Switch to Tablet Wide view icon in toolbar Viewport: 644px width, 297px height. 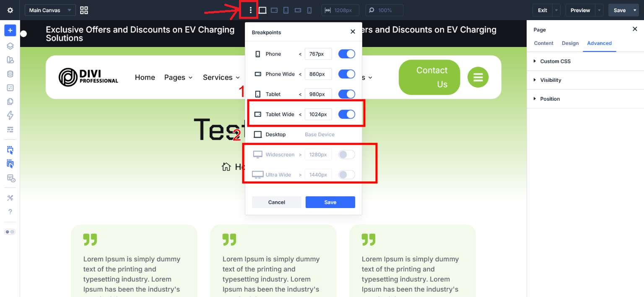[x=274, y=10]
